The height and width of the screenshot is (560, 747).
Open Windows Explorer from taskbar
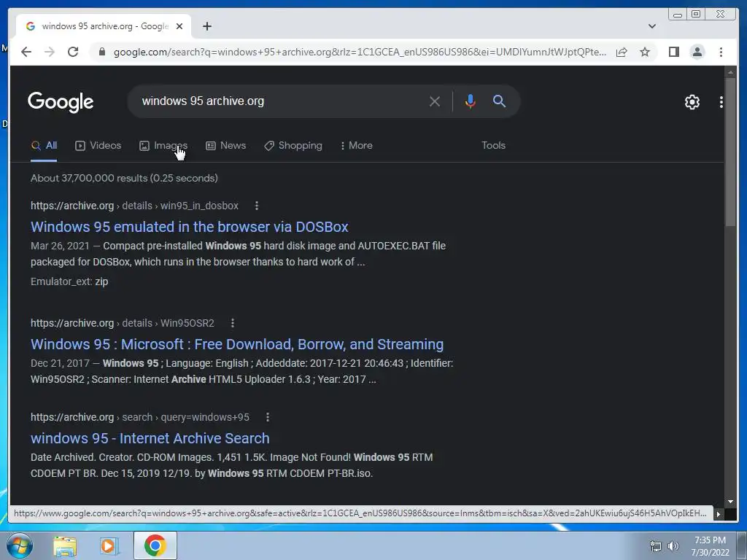click(x=65, y=546)
